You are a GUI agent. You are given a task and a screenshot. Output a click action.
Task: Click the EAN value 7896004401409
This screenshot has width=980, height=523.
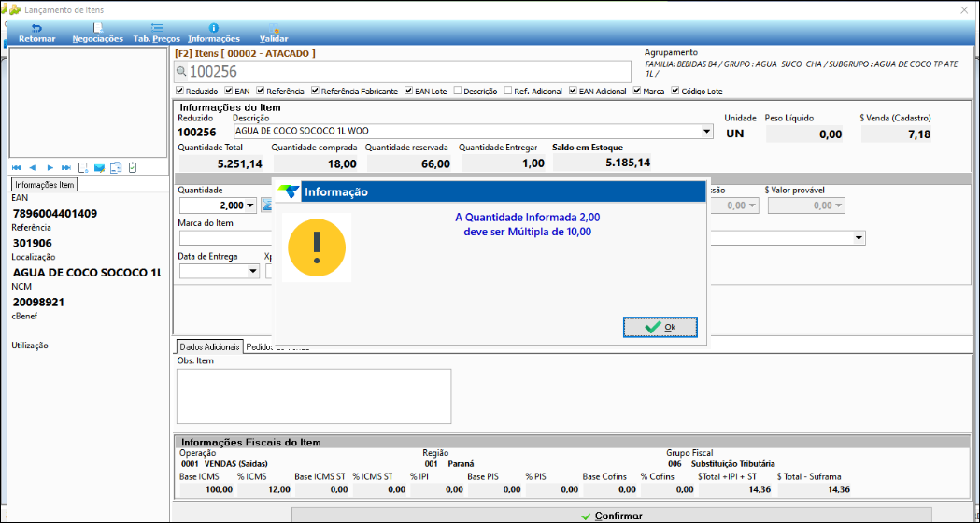tap(55, 214)
